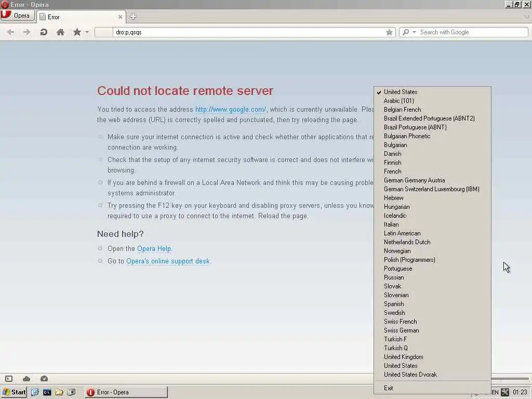
Task: Close the Error tab
Action: click(120, 17)
